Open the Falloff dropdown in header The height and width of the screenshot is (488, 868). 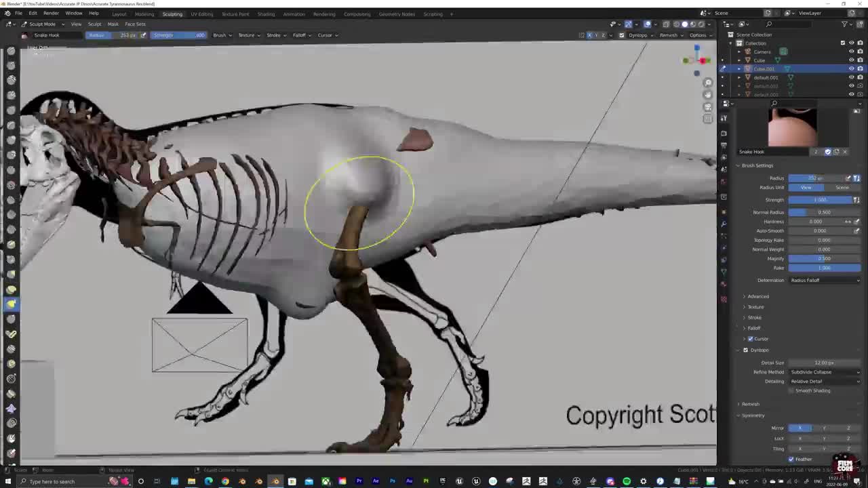[301, 35]
